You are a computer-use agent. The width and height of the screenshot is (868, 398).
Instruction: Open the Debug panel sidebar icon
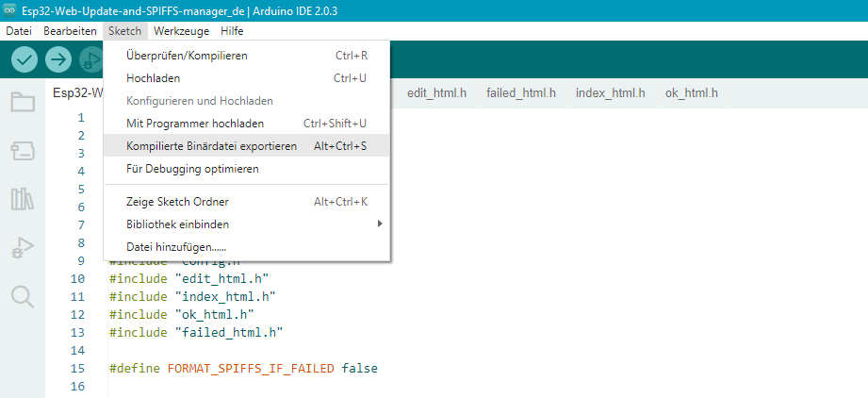(23, 248)
